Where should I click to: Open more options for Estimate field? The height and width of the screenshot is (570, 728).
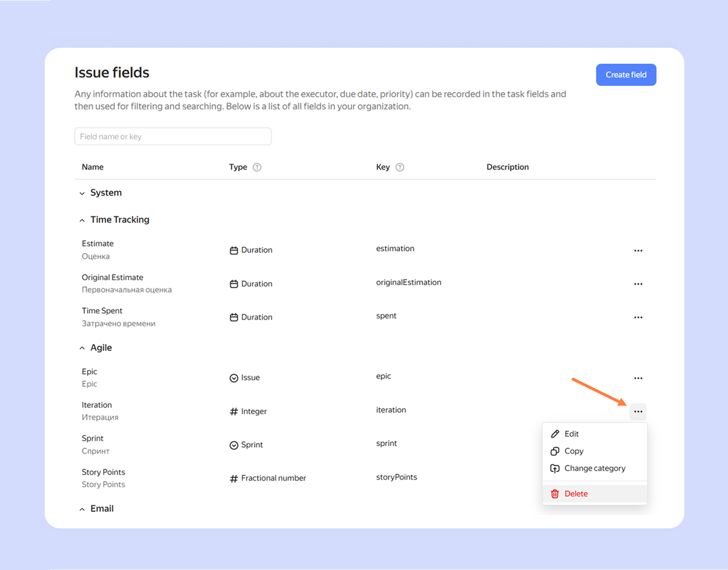click(x=638, y=251)
